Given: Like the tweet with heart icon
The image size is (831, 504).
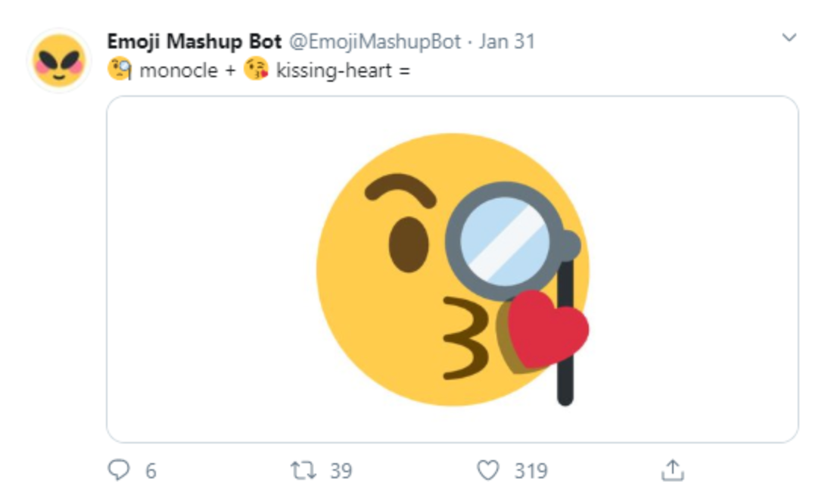Looking at the screenshot, I should (488, 470).
